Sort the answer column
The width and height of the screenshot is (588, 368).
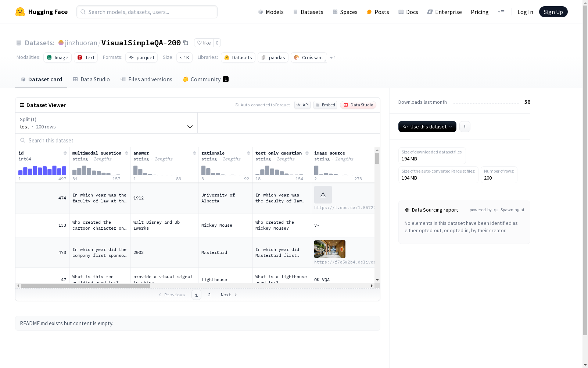(194, 153)
